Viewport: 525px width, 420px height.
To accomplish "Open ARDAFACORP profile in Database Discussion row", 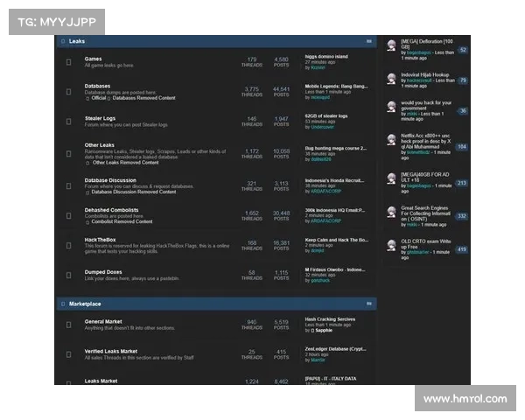I will click(x=325, y=192).
